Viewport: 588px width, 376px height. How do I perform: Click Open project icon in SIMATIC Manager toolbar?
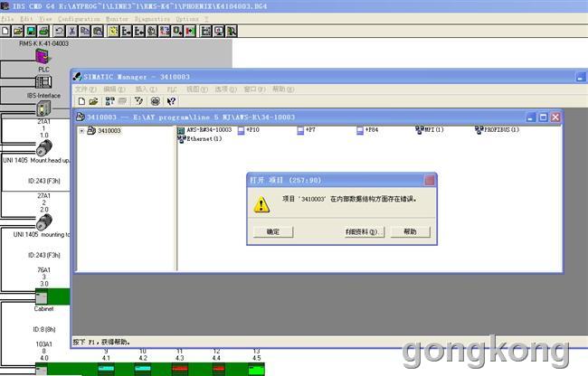click(x=93, y=101)
